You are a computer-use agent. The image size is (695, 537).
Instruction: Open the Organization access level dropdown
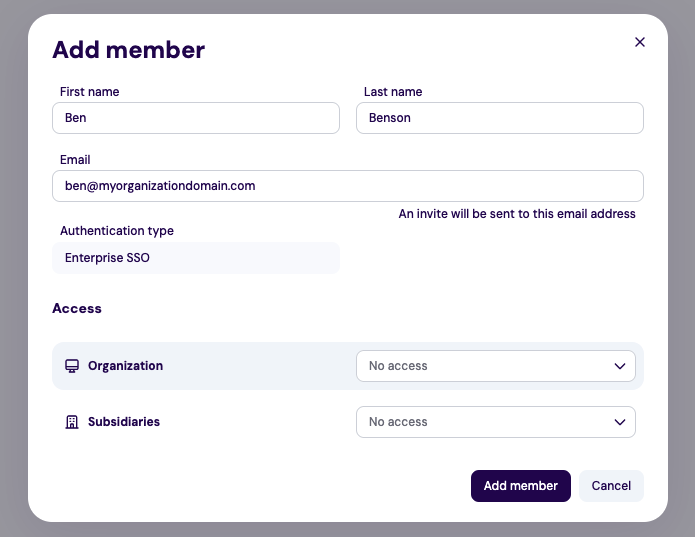[x=495, y=366]
